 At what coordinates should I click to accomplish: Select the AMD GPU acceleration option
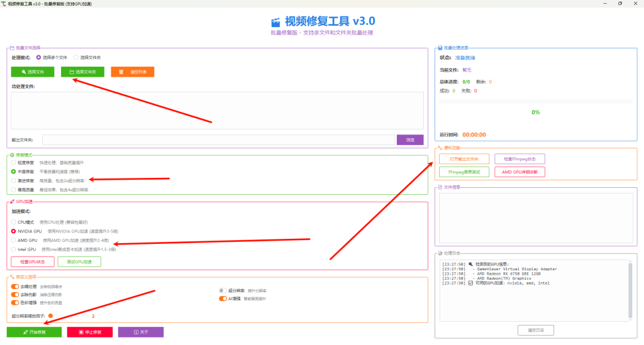pos(14,240)
